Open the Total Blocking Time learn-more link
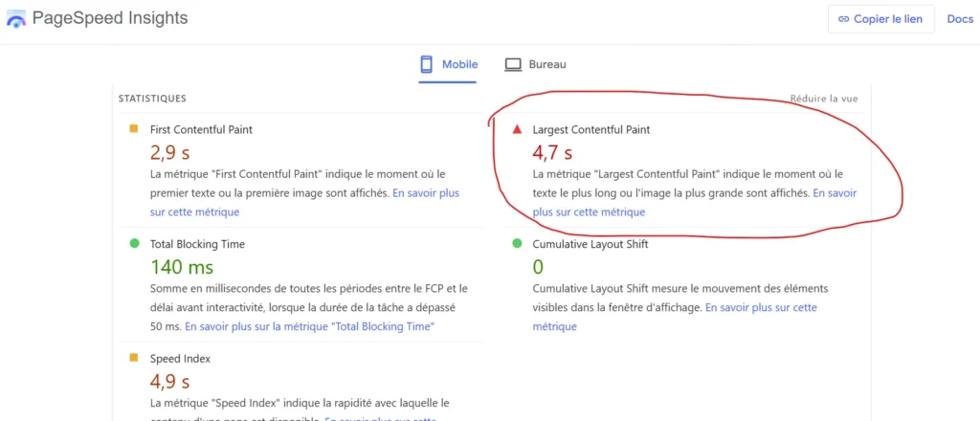Viewport: 980px width, 421px height. click(x=309, y=326)
